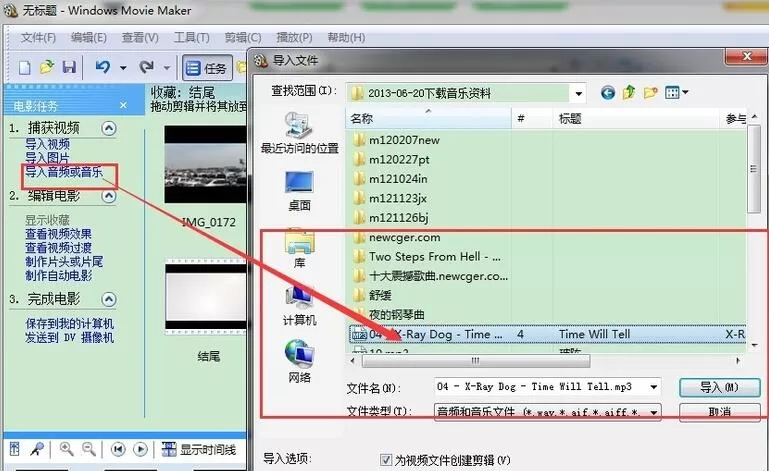Viewport: 769px width, 471px height.
Task: Go to 最近访问的位置 in places bar
Action: pyautogui.click(x=300, y=133)
